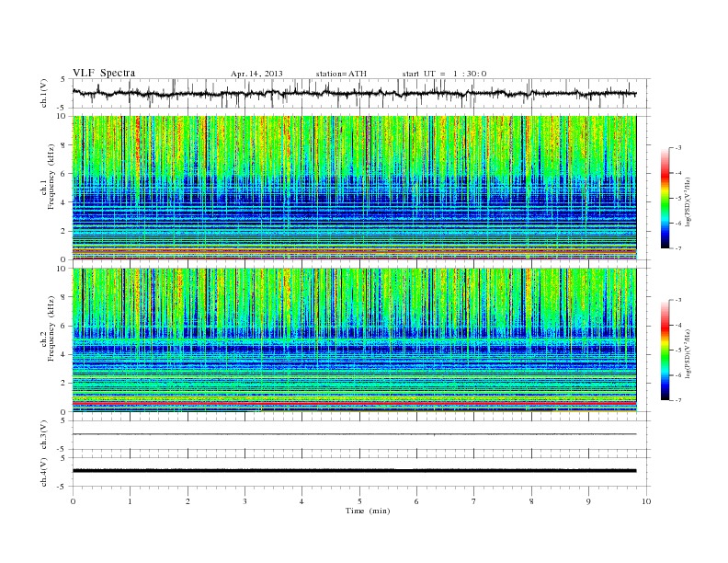This screenshot has height=563, width=728.
Task: Click the 'ch.1(V)' waveform axis label
Action: [x=44, y=93]
